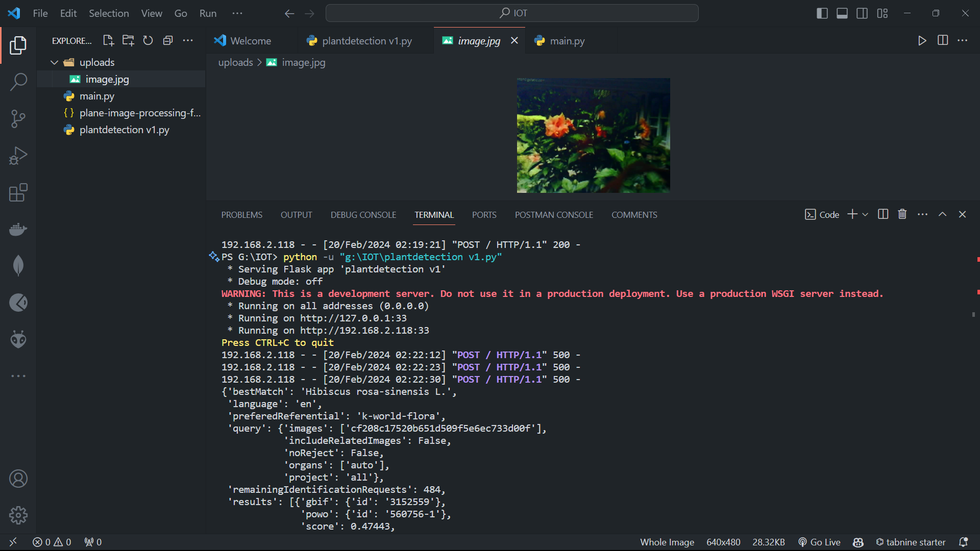Open the PlatformIO alien icon view
This screenshot has height=551, width=980.
click(x=18, y=339)
